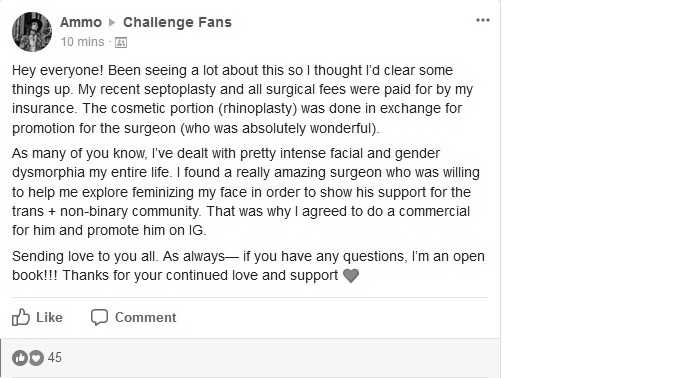Viewport: 674px width, 378px height.
Task: Go to the Challenge Fans group
Action: click(177, 22)
